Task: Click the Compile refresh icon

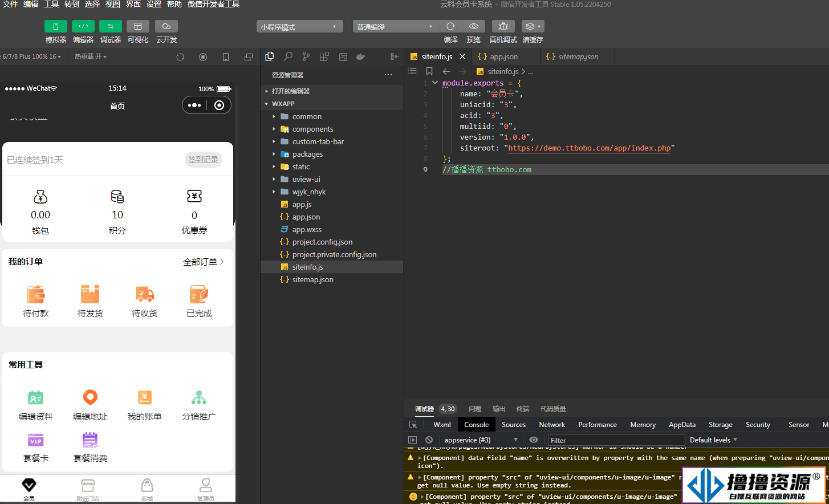Action: [x=450, y=26]
